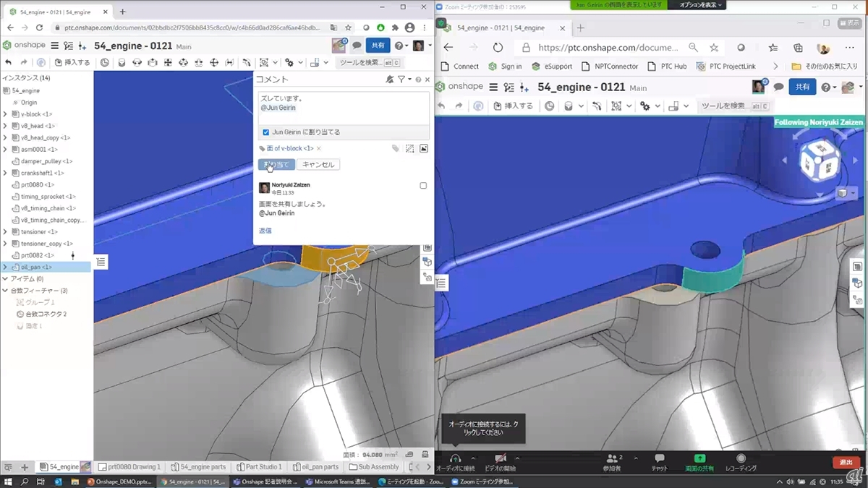868x488 pixels.
Task: Tick the resolve checkbox on Noriyuki Zaizen's comment
Action: click(x=423, y=186)
